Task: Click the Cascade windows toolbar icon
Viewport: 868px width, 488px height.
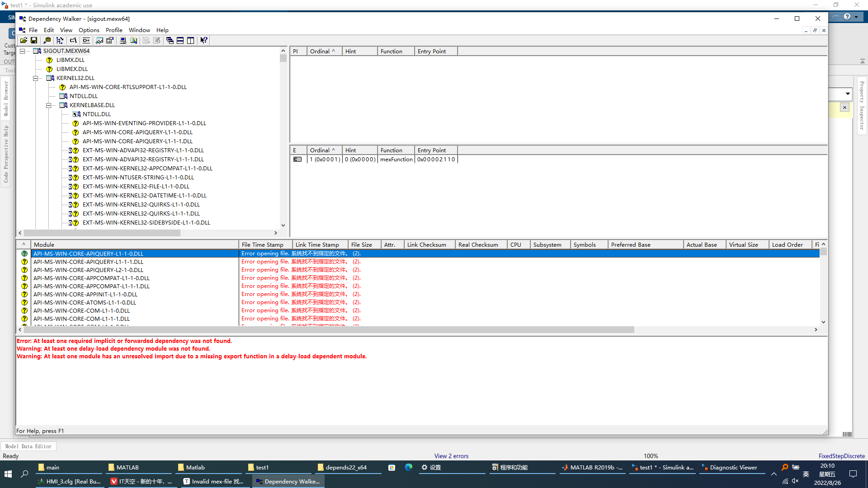Action: click(x=170, y=41)
